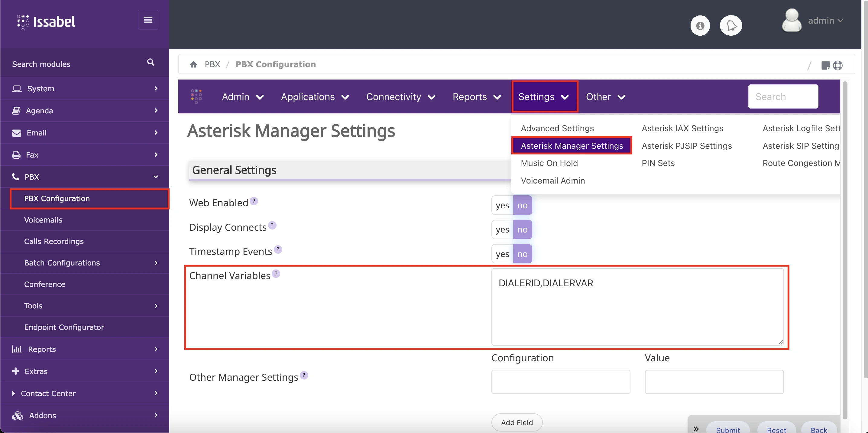The image size is (868, 433).
Task: Open the search modules magnifier icon
Action: (151, 62)
